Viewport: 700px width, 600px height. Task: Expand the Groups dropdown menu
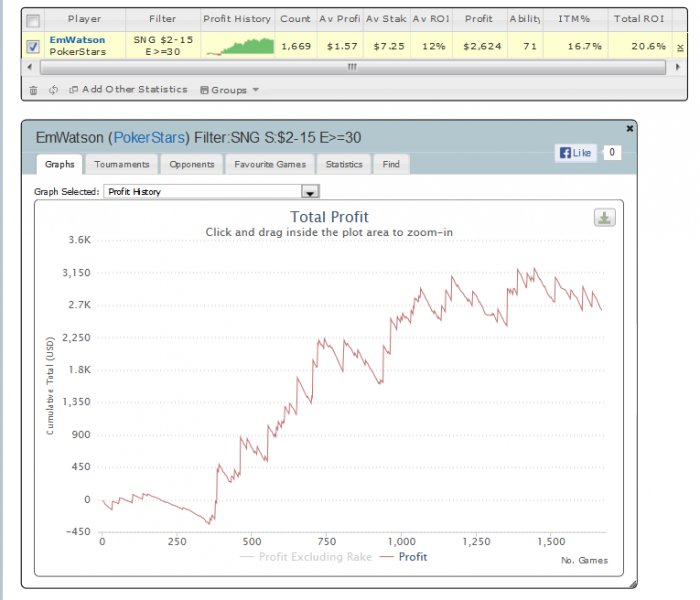click(229, 90)
